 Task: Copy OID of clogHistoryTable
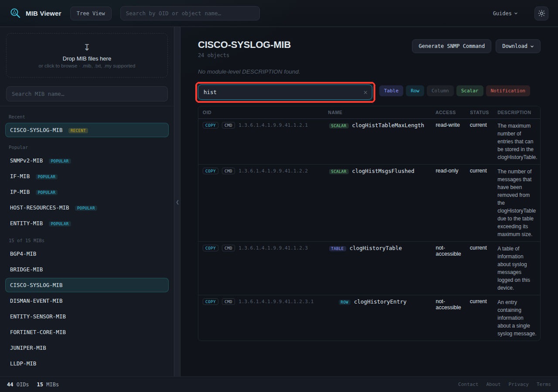(211, 248)
